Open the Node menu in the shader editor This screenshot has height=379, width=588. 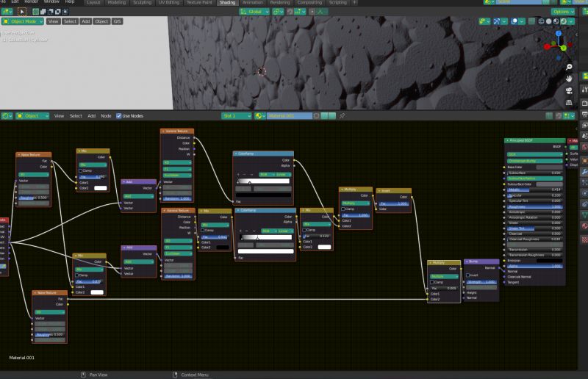point(106,116)
